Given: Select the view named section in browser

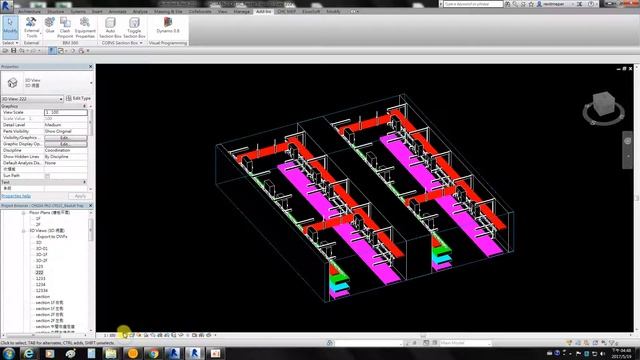Looking at the screenshot, I should pyautogui.click(x=42, y=296).
